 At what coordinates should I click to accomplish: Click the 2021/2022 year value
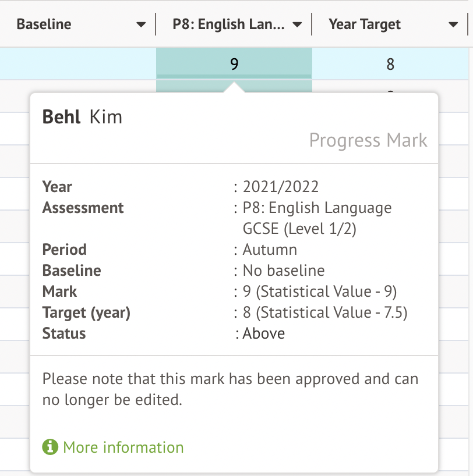pyautogui.click(x=281, y=187)
